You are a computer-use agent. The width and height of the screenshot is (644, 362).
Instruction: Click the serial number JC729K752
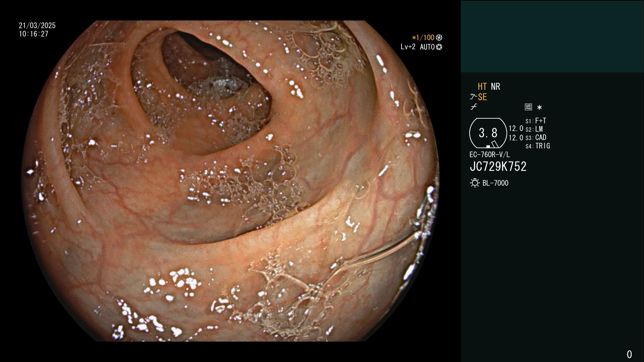[498, 167]
